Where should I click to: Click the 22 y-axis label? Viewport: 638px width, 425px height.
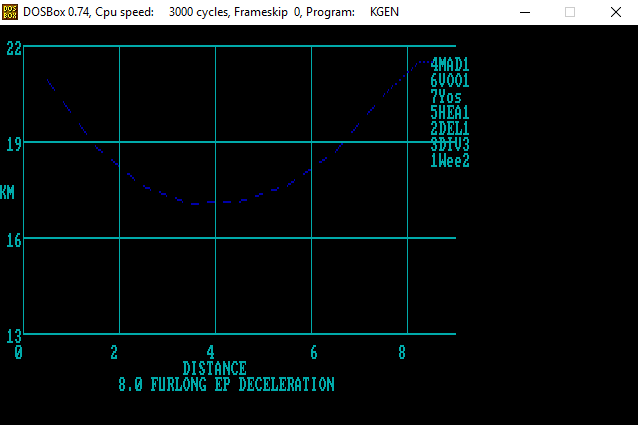click(14, 48)
